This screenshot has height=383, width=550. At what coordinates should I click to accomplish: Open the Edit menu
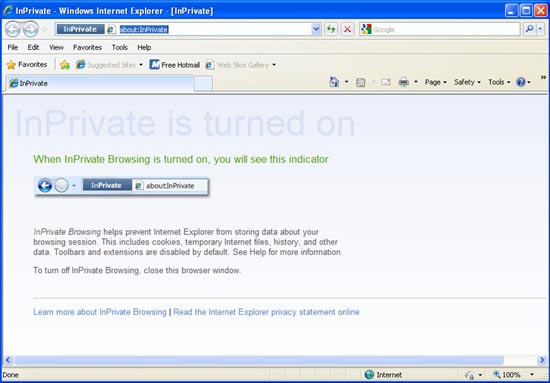click(x=33, y=47)
